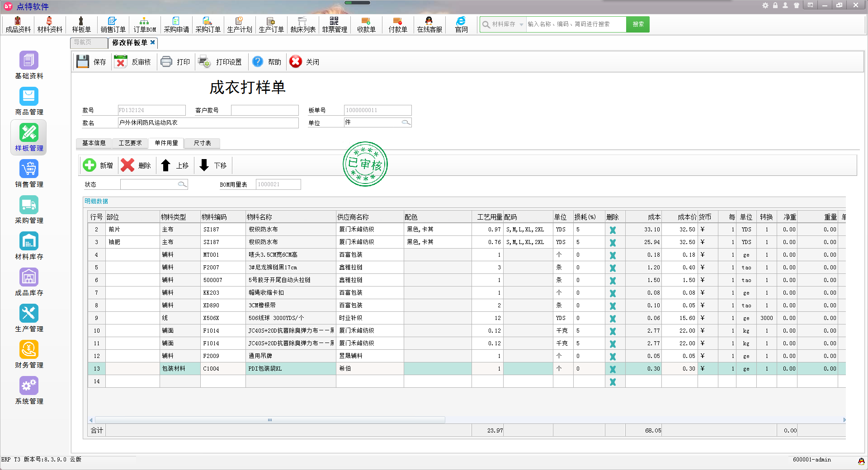Click the 款名 input field
This screenshot has width=868, height=470.
(208, 122)
